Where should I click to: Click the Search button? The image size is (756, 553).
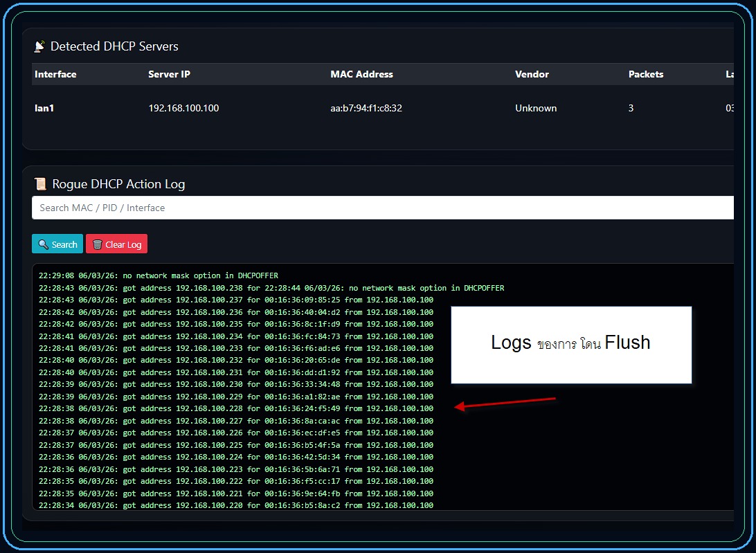click(x=57, y=244)
